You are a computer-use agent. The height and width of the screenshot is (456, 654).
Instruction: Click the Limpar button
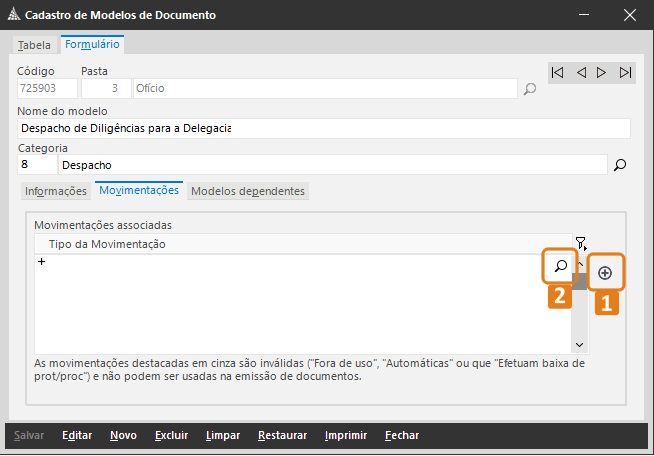pos(223,435)
